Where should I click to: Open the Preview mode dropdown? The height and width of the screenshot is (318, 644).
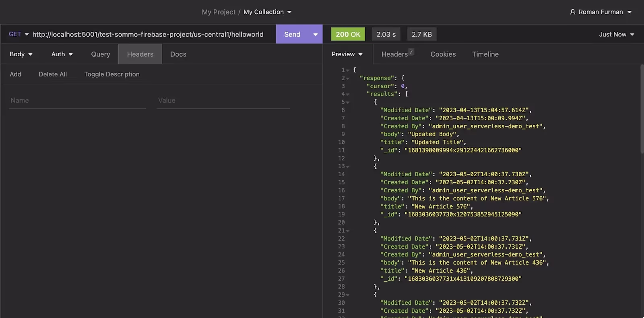[x=347, y=54]
